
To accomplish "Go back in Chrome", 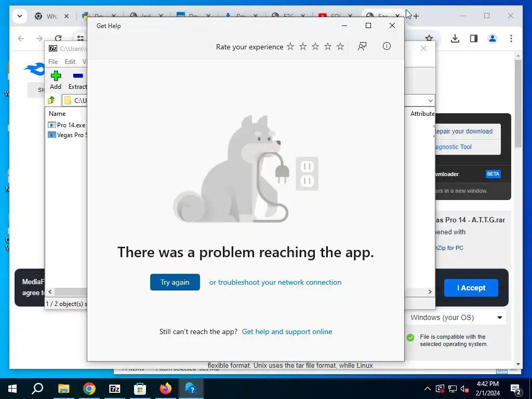I will [21, 38].
